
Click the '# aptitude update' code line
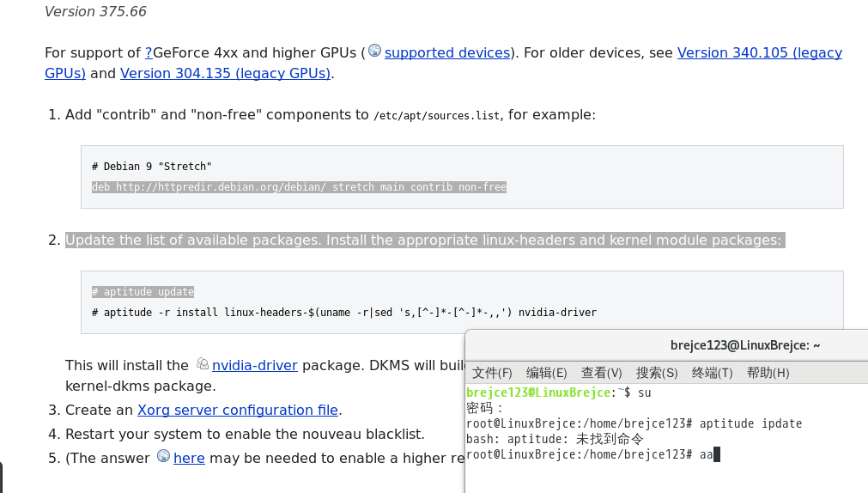tap(143, 292)
